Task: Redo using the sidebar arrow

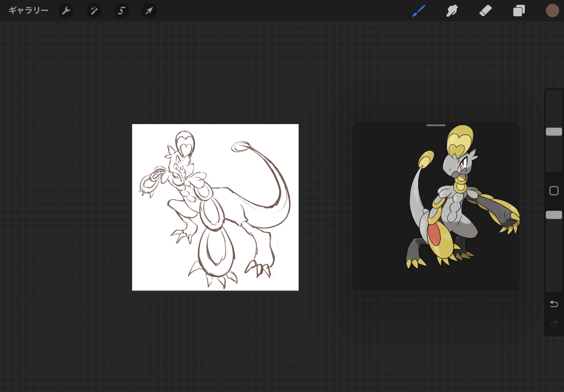Action: pos(554,324)
